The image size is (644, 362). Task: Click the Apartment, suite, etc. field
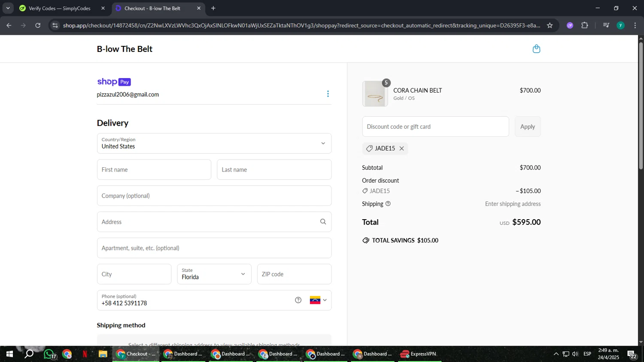[214, 248]
